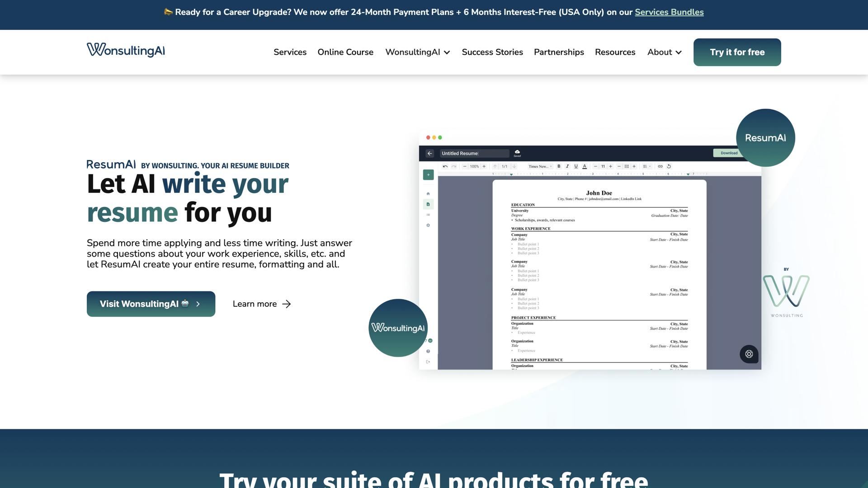Open the chat support widget icon
868x488 pixels.
coord(749,354)
